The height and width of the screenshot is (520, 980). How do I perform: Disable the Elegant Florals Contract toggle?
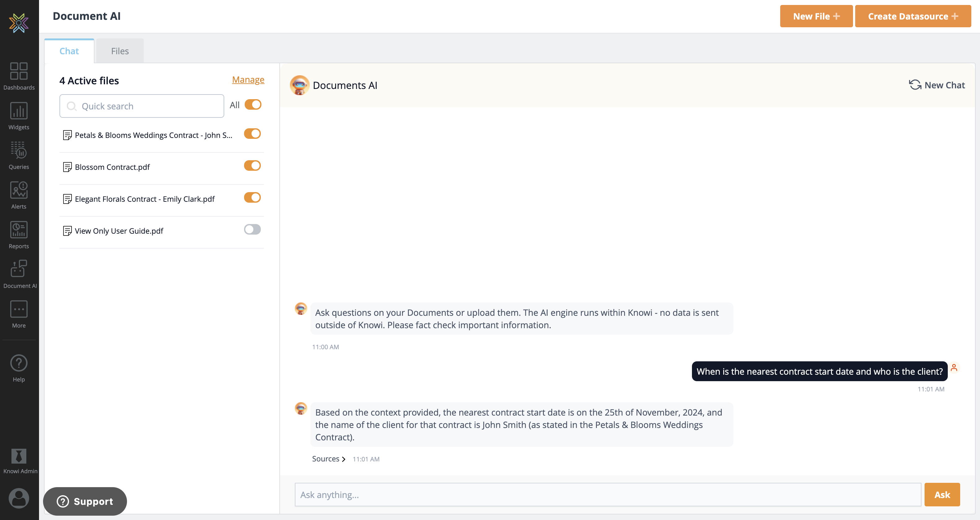point(252,198)
